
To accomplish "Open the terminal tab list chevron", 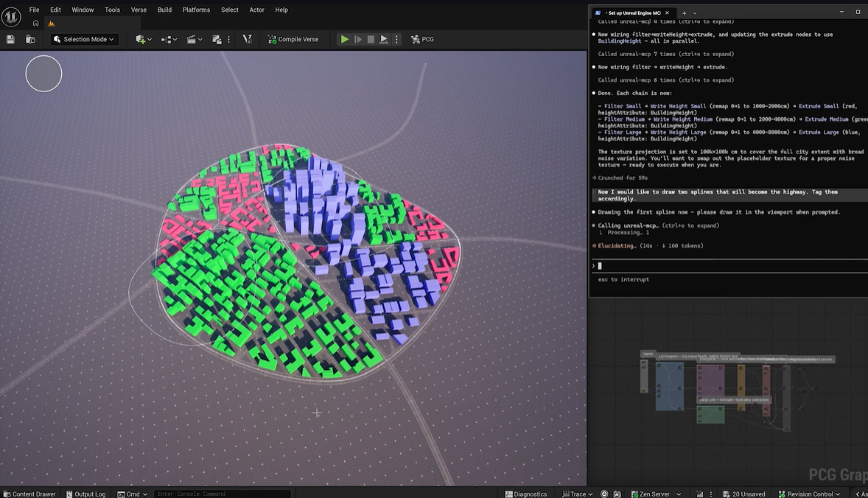I will 695,13.
